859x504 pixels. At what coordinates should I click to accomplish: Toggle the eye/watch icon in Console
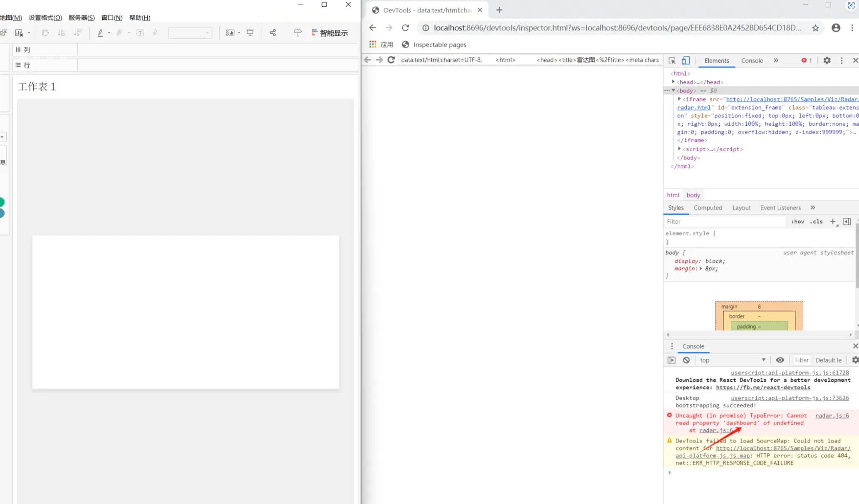click(x=780, y=360)
